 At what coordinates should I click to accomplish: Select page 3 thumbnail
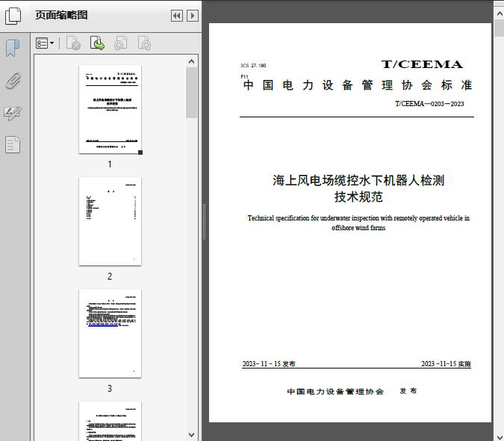click(x=110, y=333)
